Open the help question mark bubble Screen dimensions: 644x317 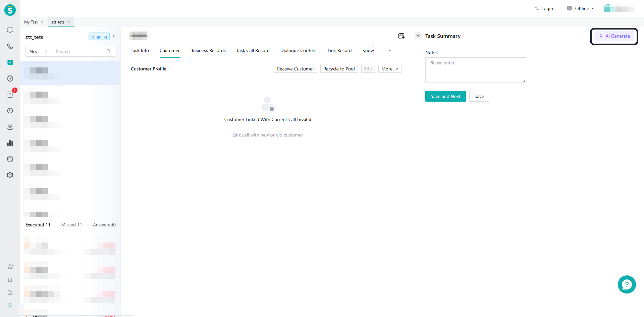click(627, 284)
